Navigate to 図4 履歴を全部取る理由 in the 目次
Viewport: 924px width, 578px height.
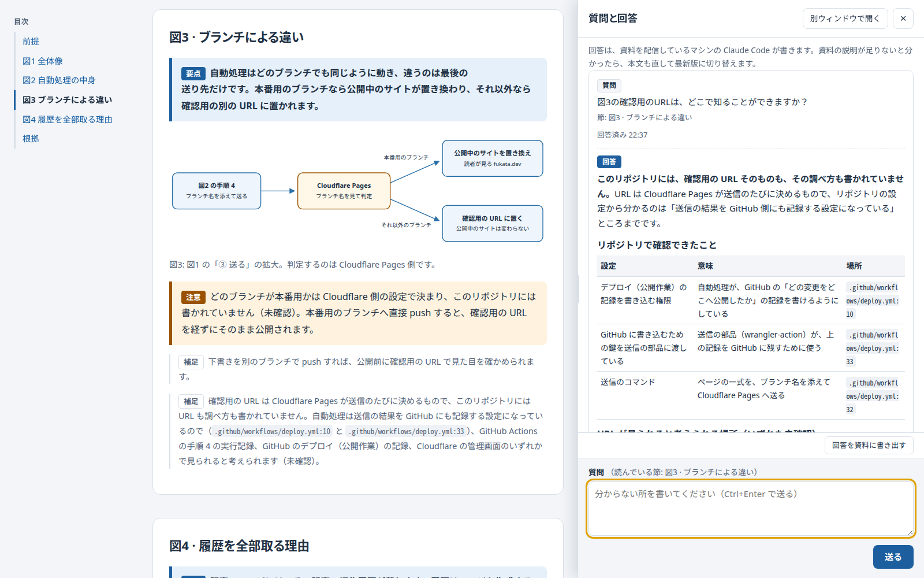tap(68, 120)
